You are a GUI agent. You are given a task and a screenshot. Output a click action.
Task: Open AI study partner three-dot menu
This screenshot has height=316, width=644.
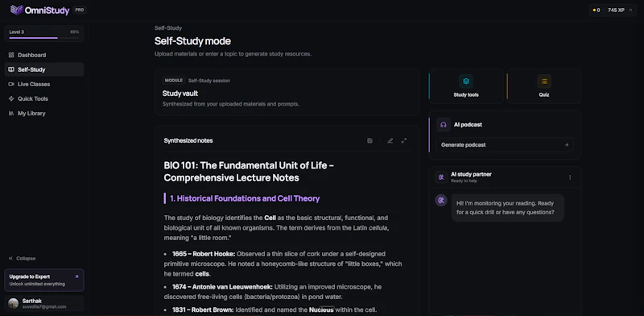click(x=570, y=177)
